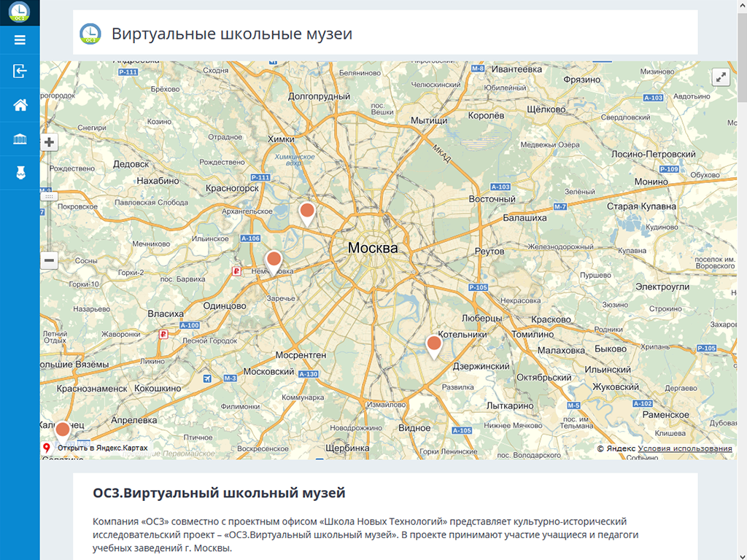Viewport: 747px width, 560px height.
Task: Click the Электроугли label on the map
Action: (662, 287)
